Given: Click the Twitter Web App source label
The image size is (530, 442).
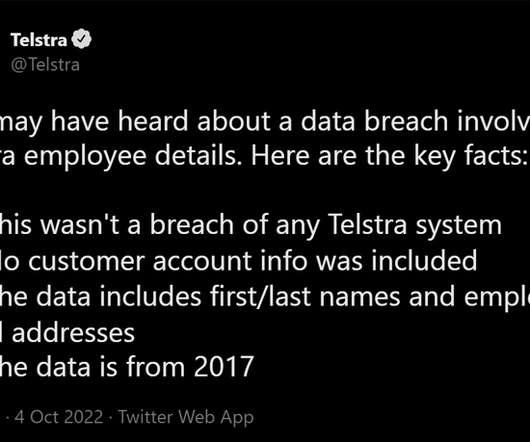Looking at the screenshot, I should 186,417.
